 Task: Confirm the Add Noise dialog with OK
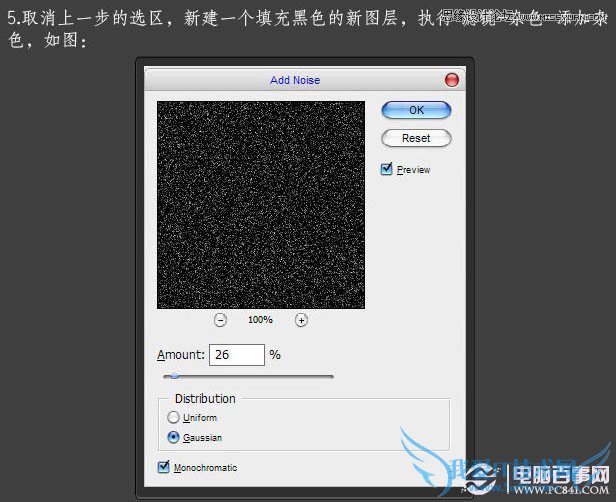(x=416, y=110)
